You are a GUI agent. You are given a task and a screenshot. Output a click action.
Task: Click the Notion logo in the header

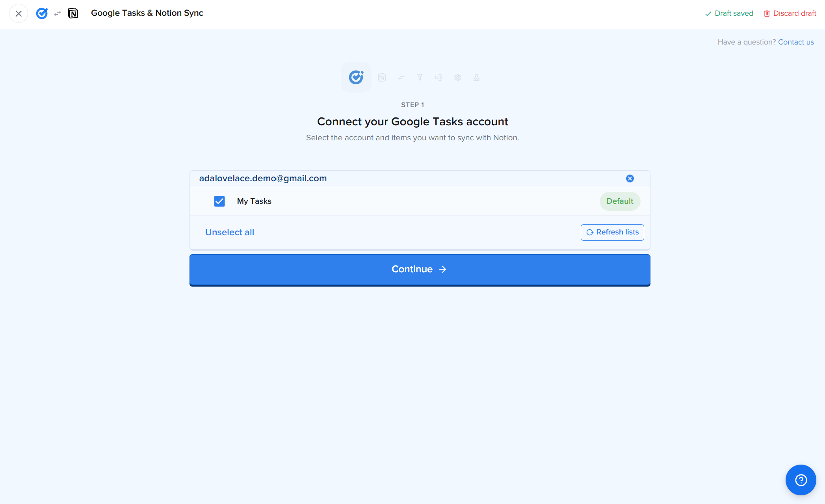(x=73, y=13)
